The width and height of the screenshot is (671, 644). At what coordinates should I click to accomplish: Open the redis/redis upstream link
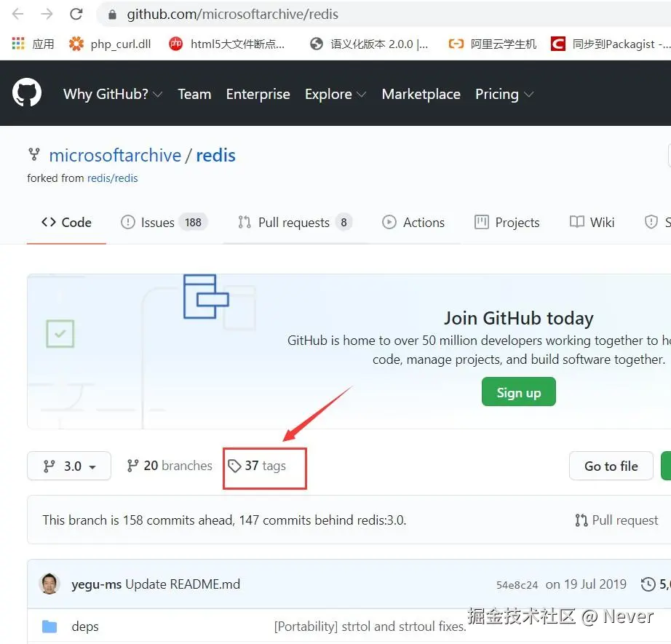(x=113, y=178)
